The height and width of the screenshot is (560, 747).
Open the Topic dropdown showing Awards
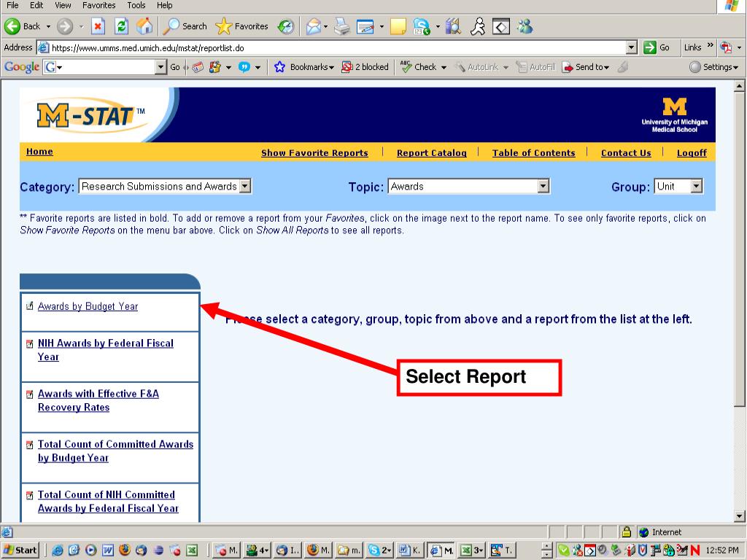[543, 187]
